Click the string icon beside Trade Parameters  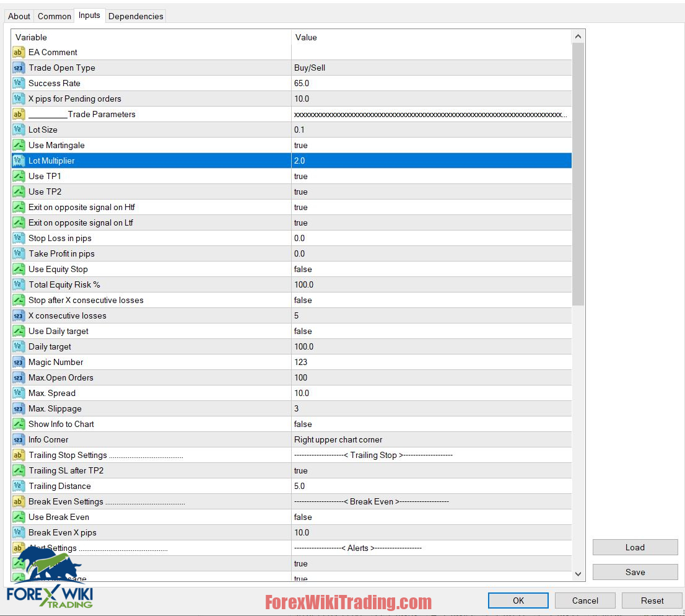[19, 114]
